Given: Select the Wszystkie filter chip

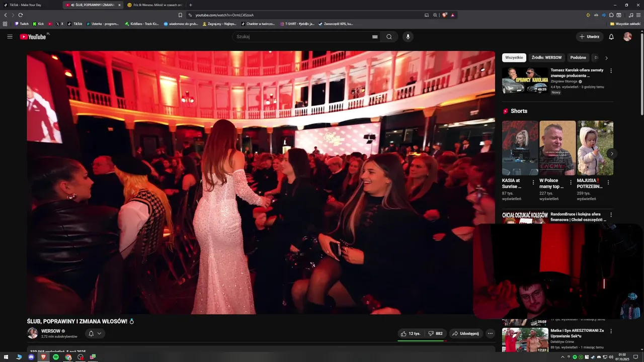Looking at the screenshot, I should click(x=514, y=57).
